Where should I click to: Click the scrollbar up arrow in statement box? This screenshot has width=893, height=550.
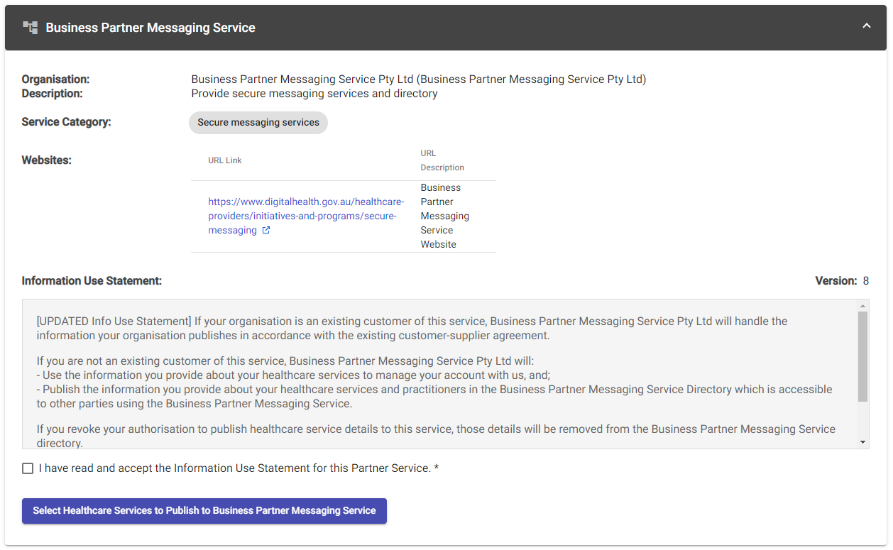[x=862, y=306]
